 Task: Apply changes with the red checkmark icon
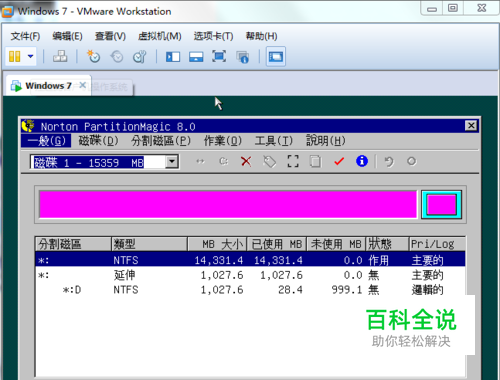point(339,161)
